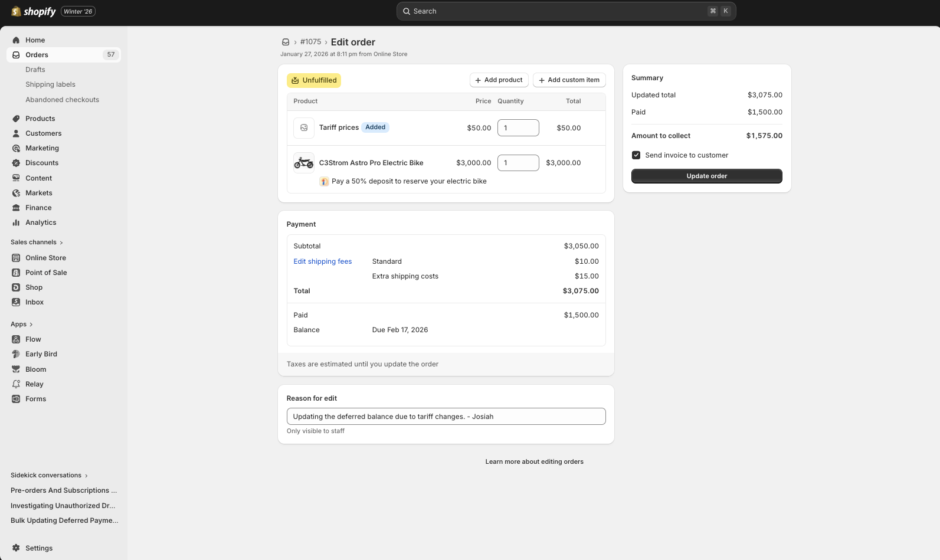The image size is (940, 560).
Task: Uncheck Send invoice to customer checkbox
Action: 636,155
